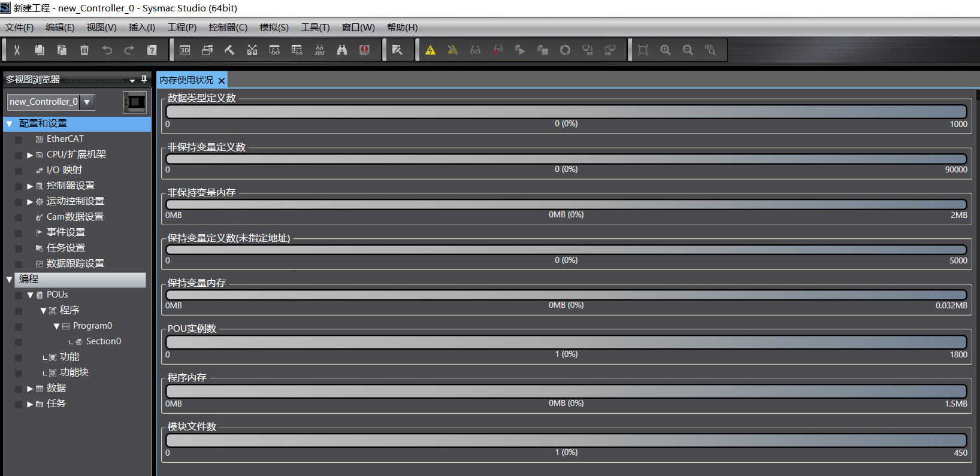This screenshot has width=980, height=476.
Task: Select 任务设置 in the configuration tree
Action: click(66, 248)
